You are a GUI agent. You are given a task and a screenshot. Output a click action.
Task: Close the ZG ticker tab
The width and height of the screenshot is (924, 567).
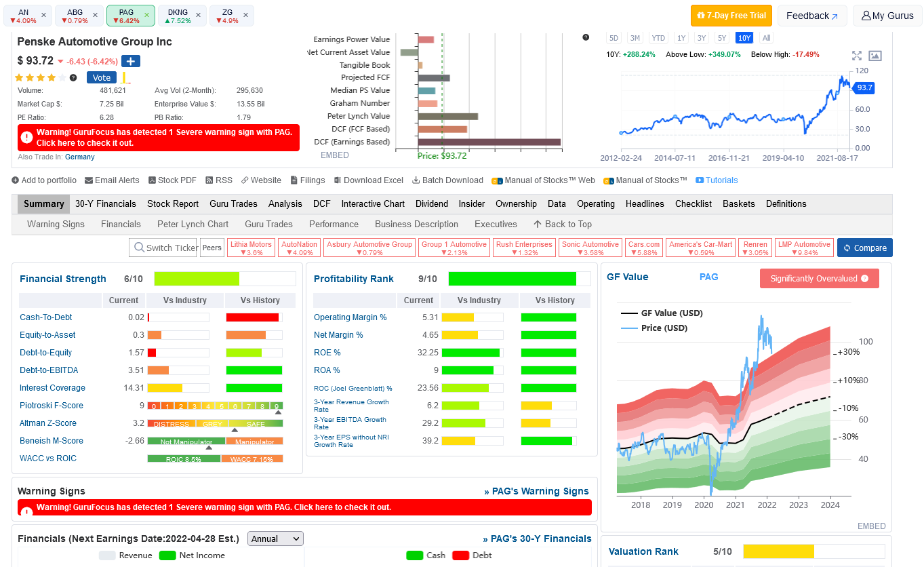[245, 15]
